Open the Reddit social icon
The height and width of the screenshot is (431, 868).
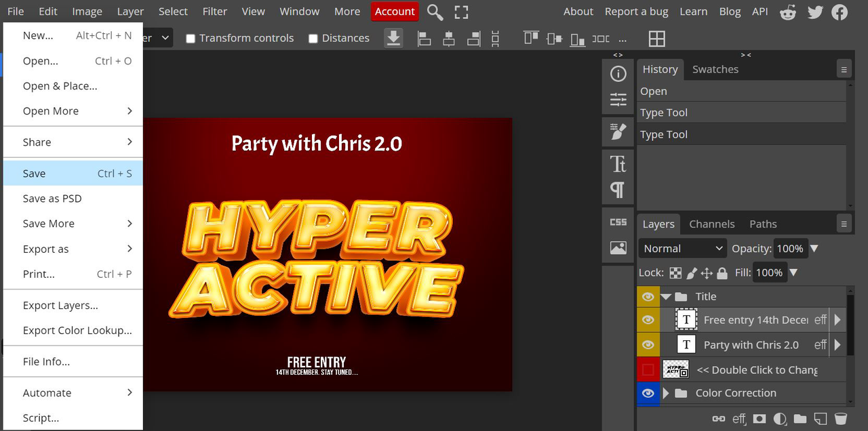point(788,12)
